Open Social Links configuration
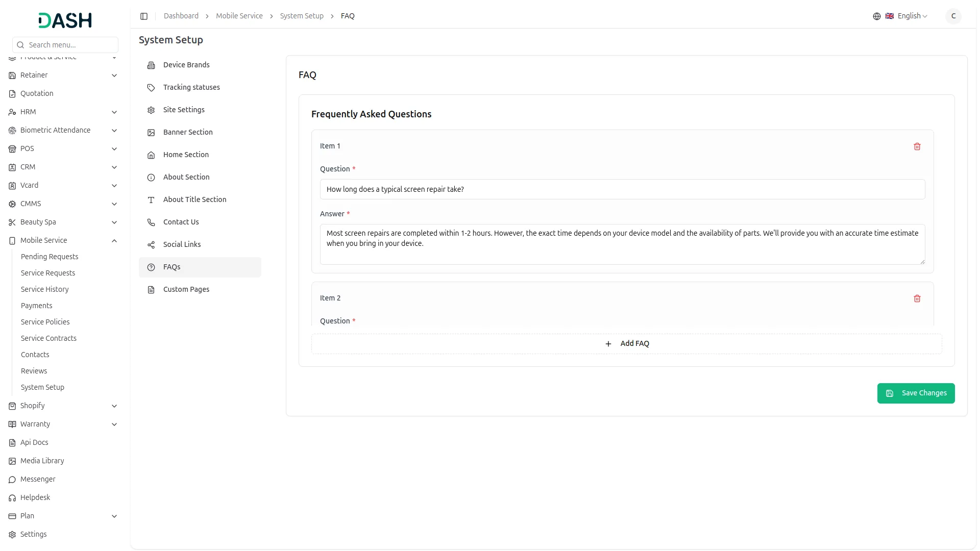 pyautogui.click(x=182, y=244)
